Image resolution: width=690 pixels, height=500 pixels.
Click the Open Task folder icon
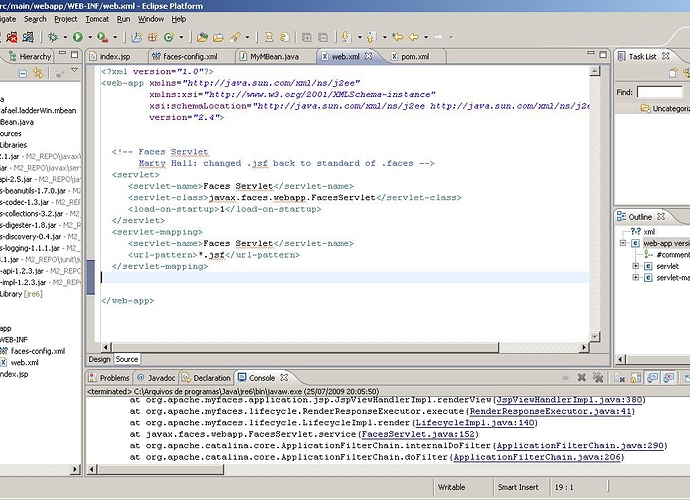point(218,37)
